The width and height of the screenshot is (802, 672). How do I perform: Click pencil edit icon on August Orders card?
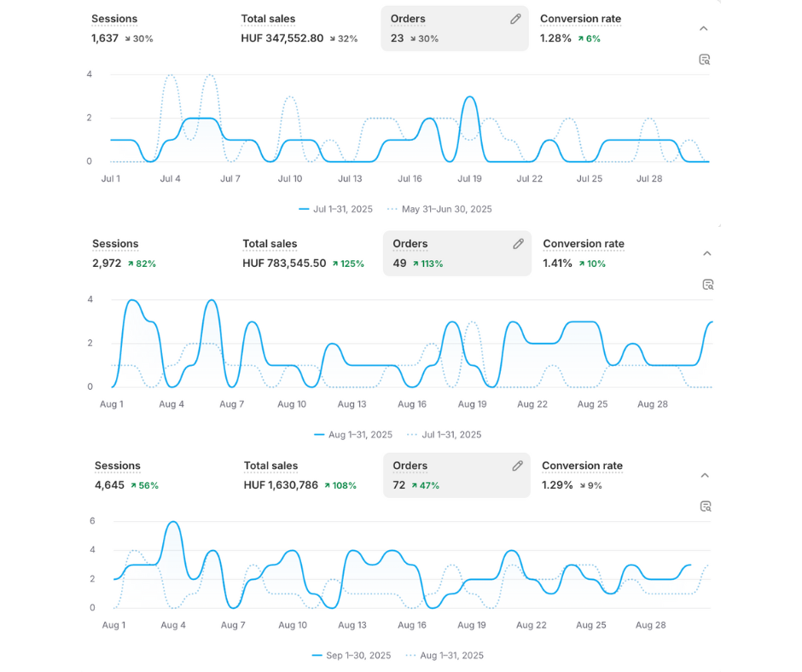518,244
